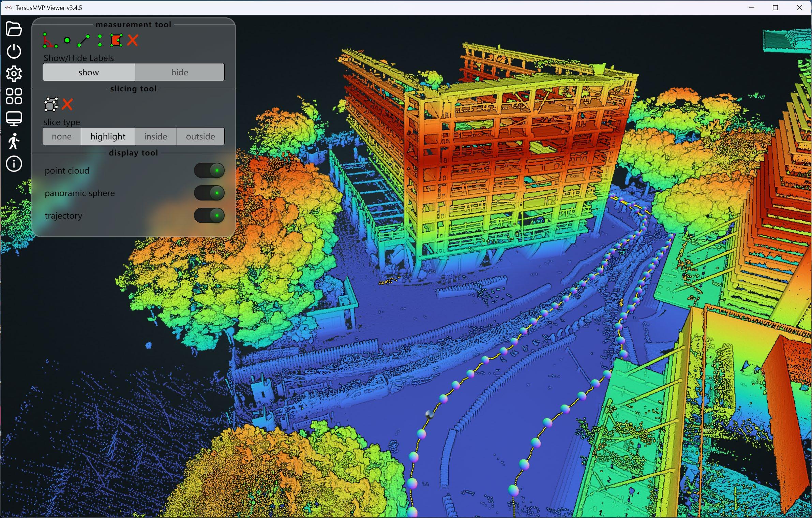
Task: Set slice type to outside
Action: (x=200, y=136)
